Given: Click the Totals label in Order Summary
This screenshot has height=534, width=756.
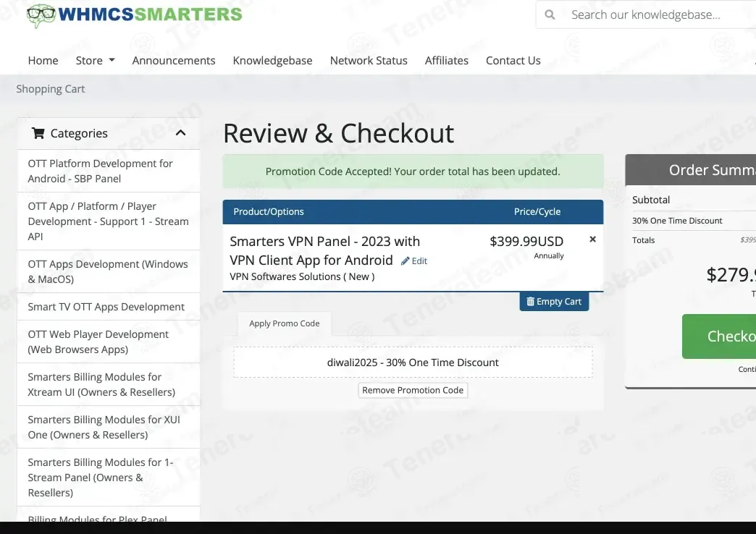Looking at the screenshot, I should 643,240.
